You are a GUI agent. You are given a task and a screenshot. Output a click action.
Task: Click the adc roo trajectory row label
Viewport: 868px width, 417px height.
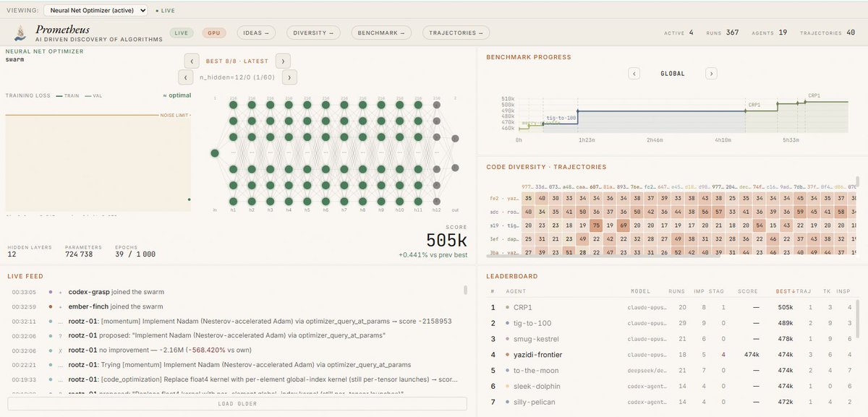[504, 212]
